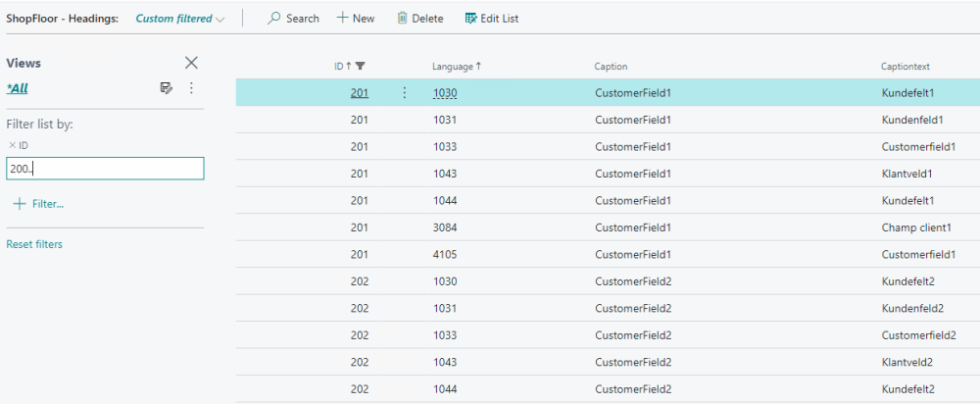
Task: Add a new filter with the Filter... button
Action: click(40, 203)
